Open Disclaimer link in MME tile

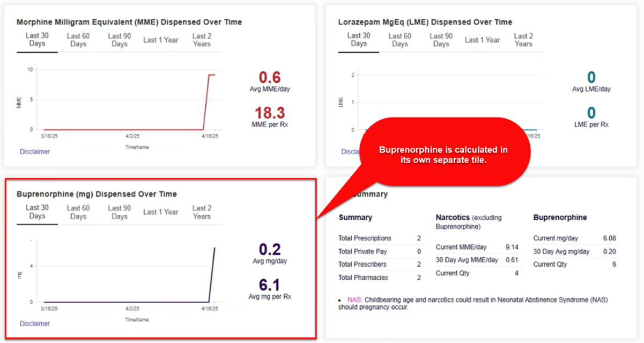35,151
